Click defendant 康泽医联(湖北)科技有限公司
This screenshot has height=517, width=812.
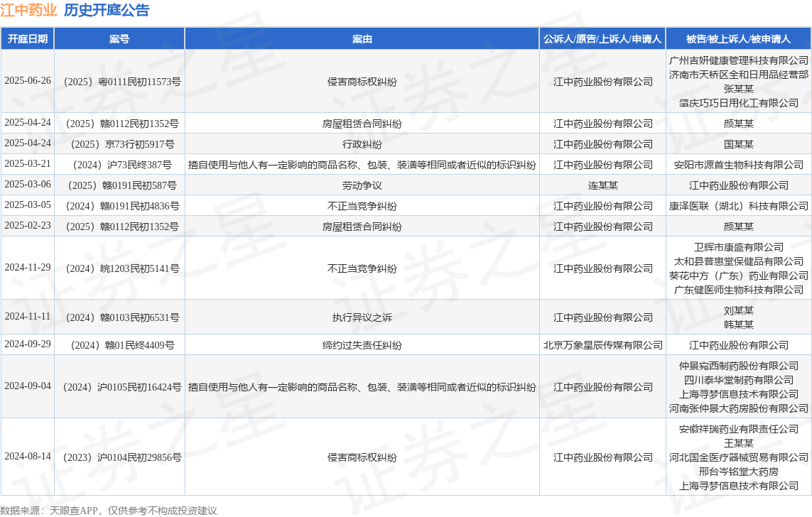(x=738, y=206)
